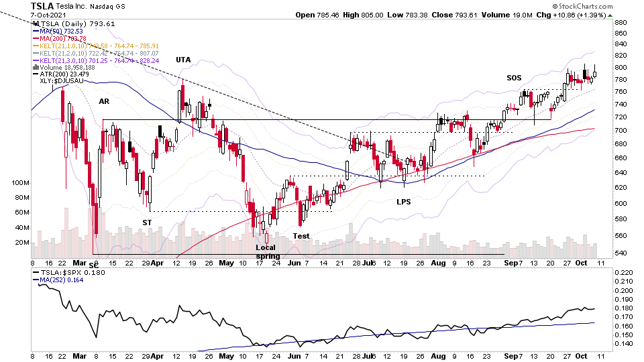Click the 20M volume axis label
The image size is (644, 362).
click(x=22, y=243)
